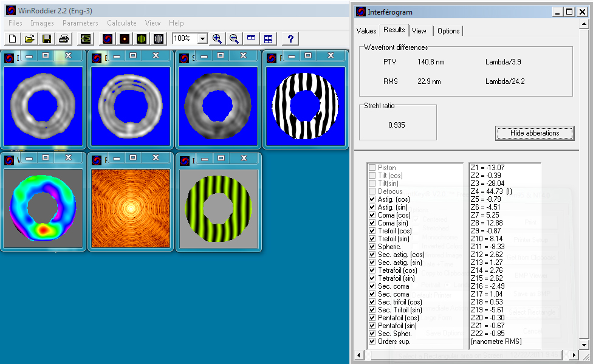Click the PTV value 140.8 nm
Image resolution: width=593 pixels, height=364 pixels.
click(431, 61)
